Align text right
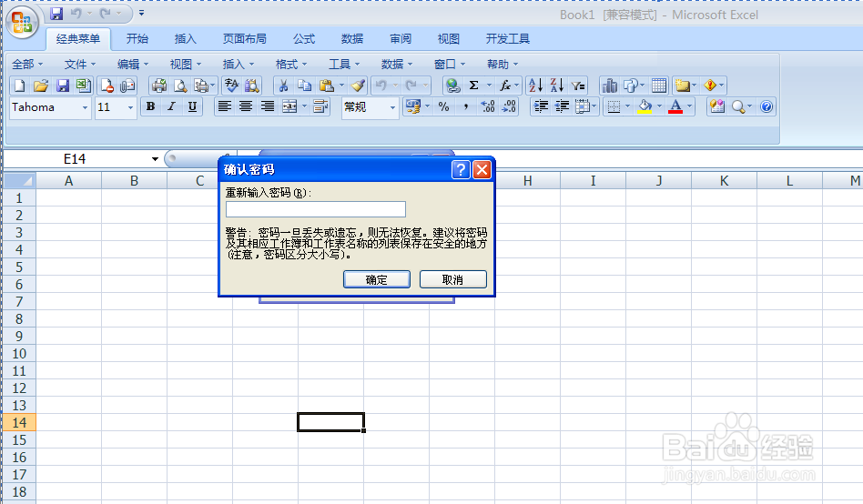863x504 pixels. (x=267, y=106)
